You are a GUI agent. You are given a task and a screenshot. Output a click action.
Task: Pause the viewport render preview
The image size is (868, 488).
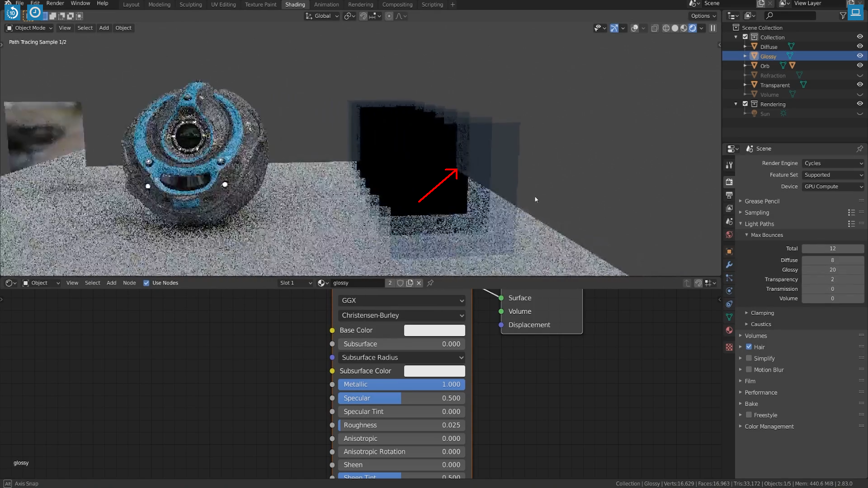(713, 28)
